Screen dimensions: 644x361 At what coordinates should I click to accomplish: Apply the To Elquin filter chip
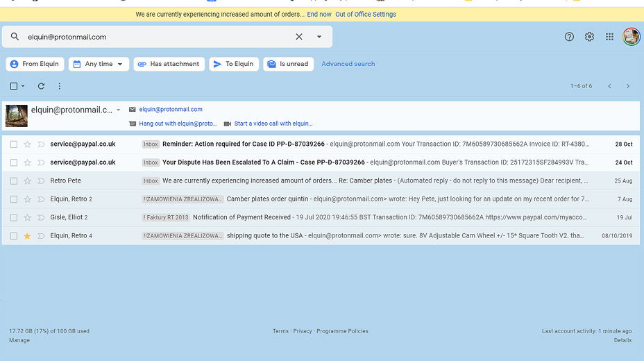click(234, 64)
